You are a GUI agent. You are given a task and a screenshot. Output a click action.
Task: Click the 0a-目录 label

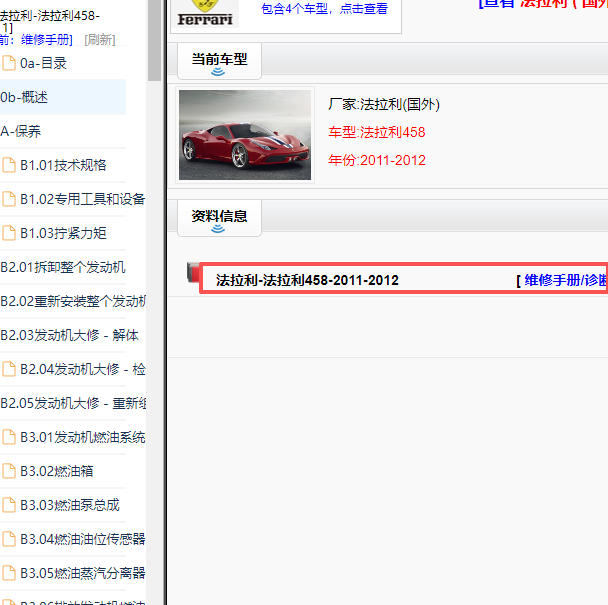click(x=43, y=63)
